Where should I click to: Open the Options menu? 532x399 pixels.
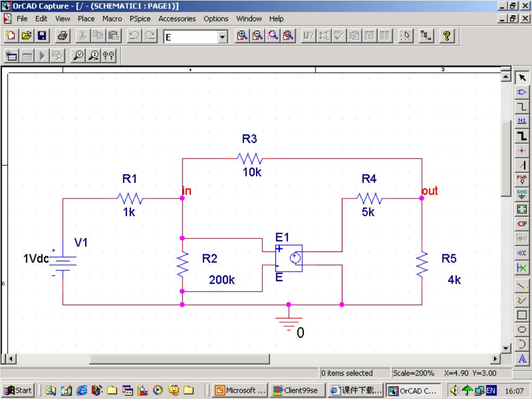pos(216,19)
